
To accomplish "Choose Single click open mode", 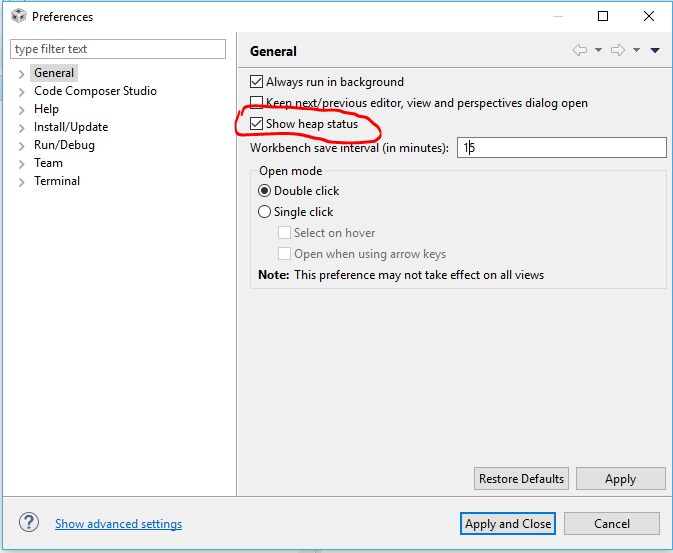I will (265, 212).
